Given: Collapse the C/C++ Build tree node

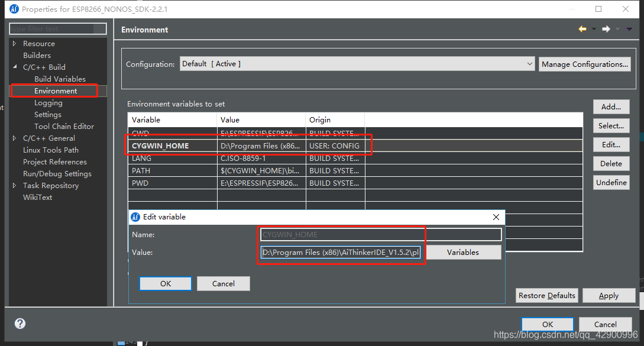Looking at the screenshot, I should point(15,67).
